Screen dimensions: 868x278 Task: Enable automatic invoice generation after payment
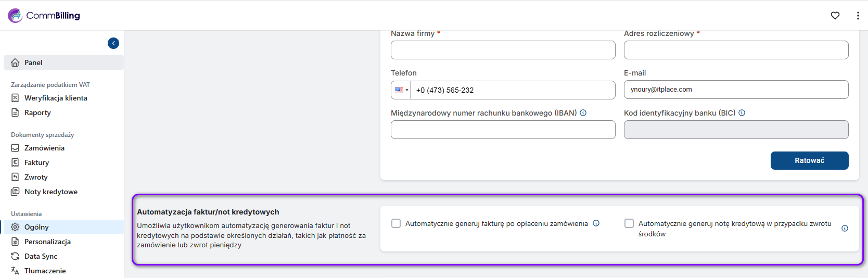tap(396, 223)
